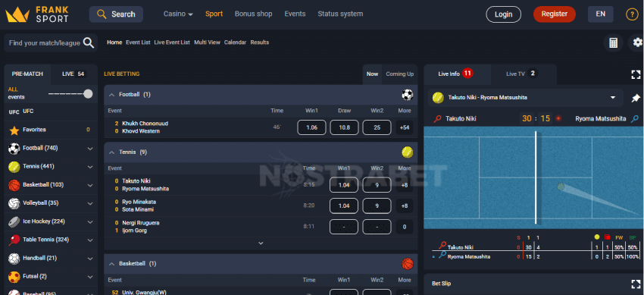Show more tennis matches with down chevron

(261, 243)
